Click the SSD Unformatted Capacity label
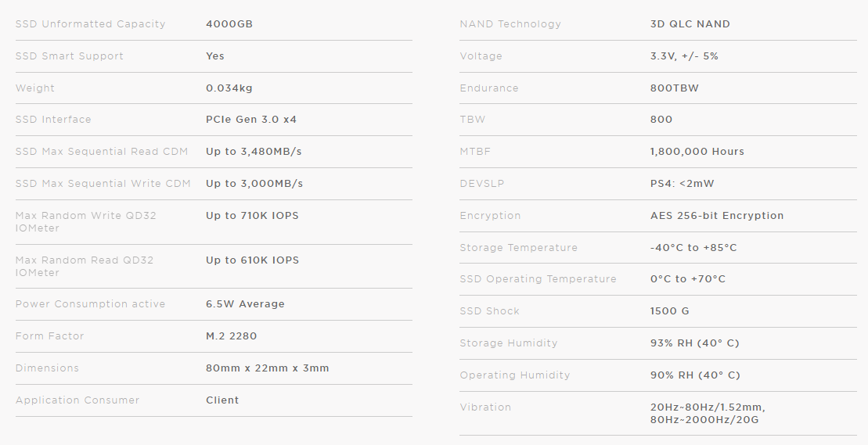This screenshot has height=445, width=868. [x=90, y=24]
